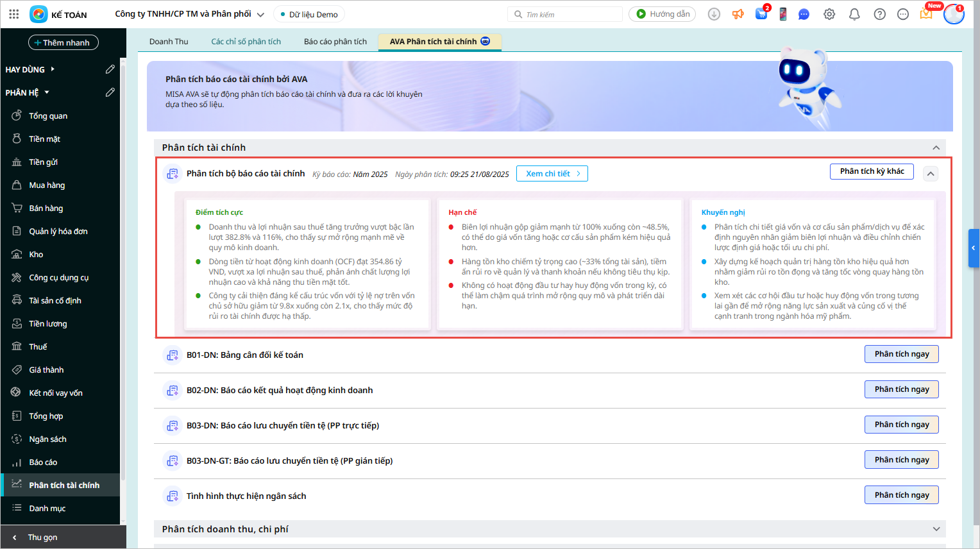Select Tiền lương in the sidebar
Viewport: 980px width, 549px height.
click(x=48, y=324)
